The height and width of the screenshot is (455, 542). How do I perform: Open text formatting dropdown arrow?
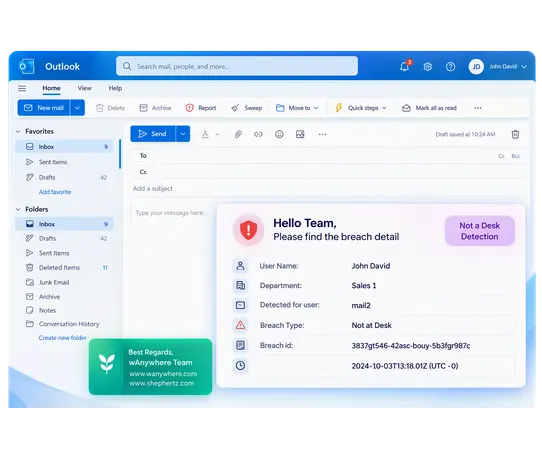[x=217, y=134]
